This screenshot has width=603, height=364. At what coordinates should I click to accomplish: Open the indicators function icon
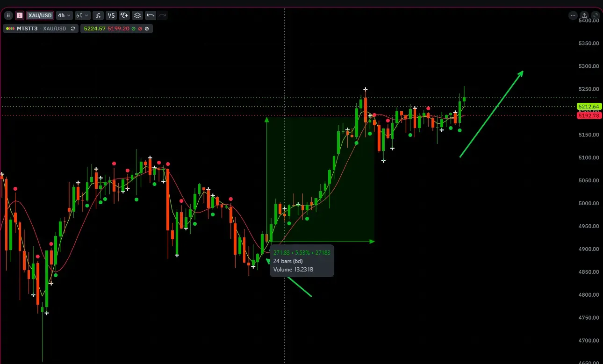(x=98, y=15)
